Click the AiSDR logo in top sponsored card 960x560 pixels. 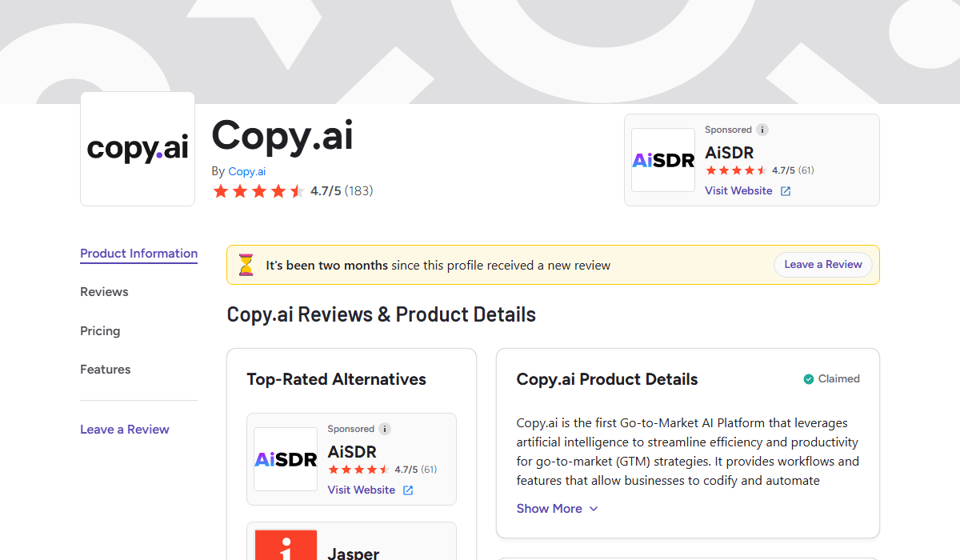pos(663,160)
